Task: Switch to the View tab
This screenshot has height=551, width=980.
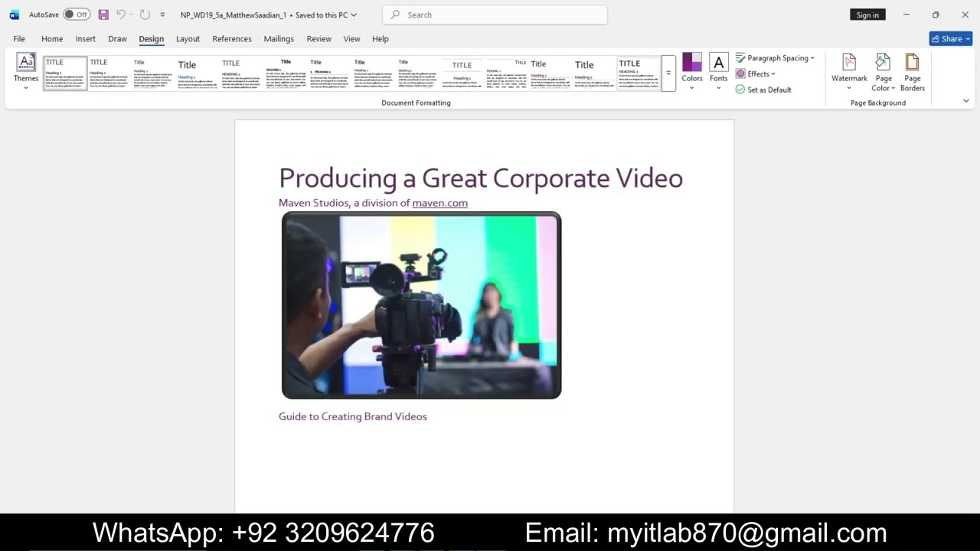Action: point(351,38)
